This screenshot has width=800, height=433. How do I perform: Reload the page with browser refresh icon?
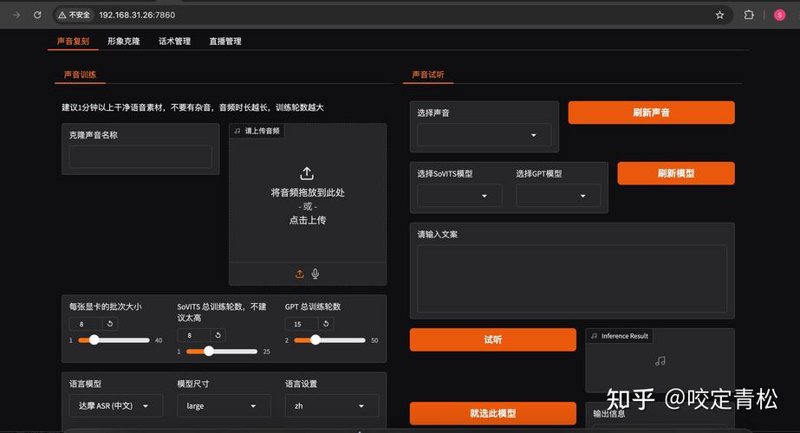pyautogui.click(x=37, y=15)
